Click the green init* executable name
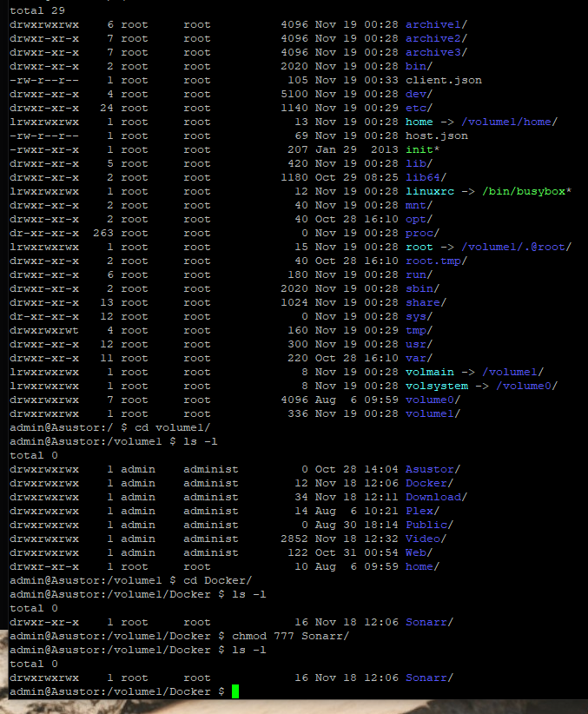This screenshot has width=588, height=714. click(x=422, y=149)
